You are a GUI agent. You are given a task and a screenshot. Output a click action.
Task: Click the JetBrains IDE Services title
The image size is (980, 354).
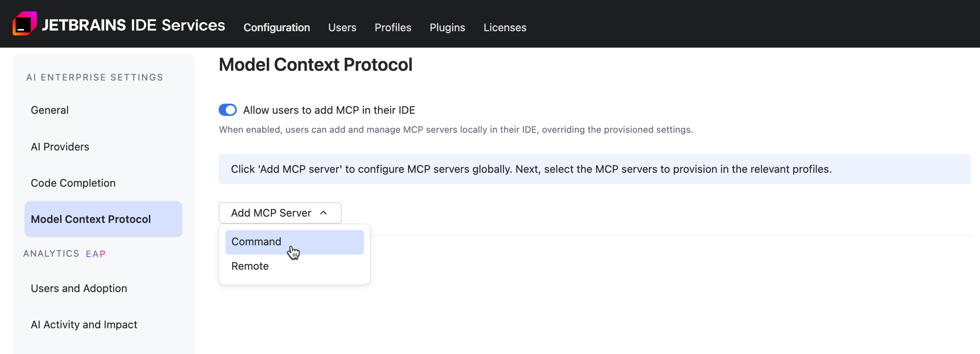(x=133, y=25)
